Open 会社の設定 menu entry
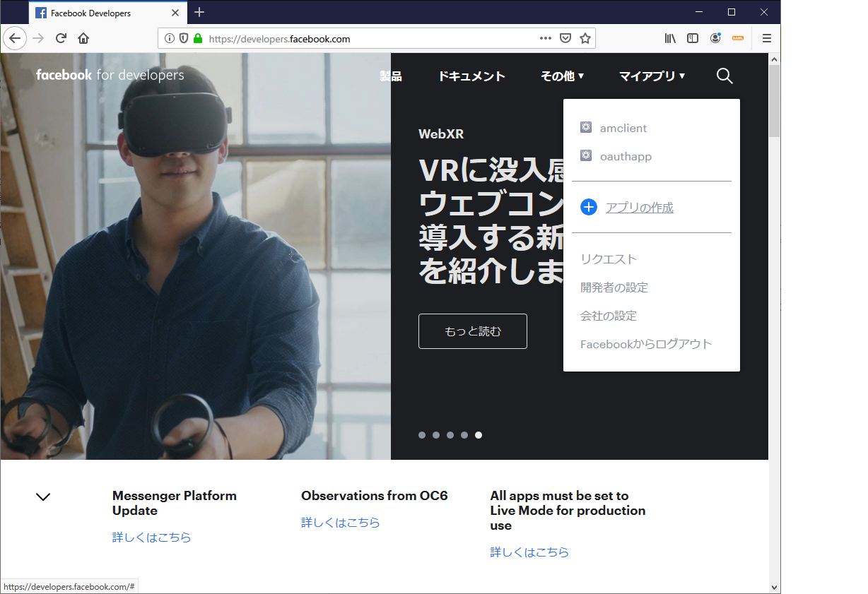868x594 pixels. (x=609, y=316)
